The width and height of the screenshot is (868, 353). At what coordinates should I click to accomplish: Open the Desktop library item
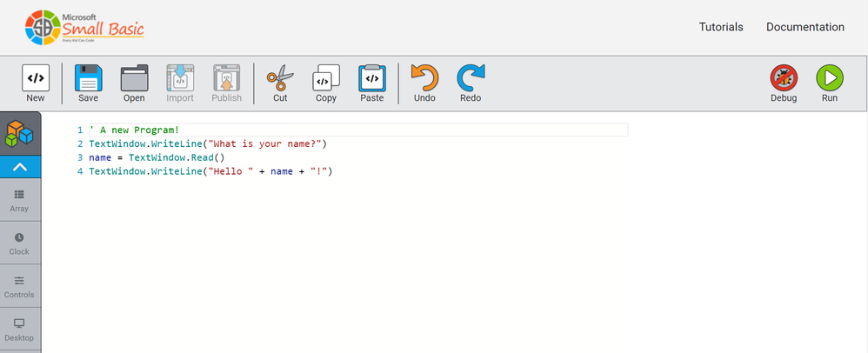pyautogui.click(x=19, y=330)
